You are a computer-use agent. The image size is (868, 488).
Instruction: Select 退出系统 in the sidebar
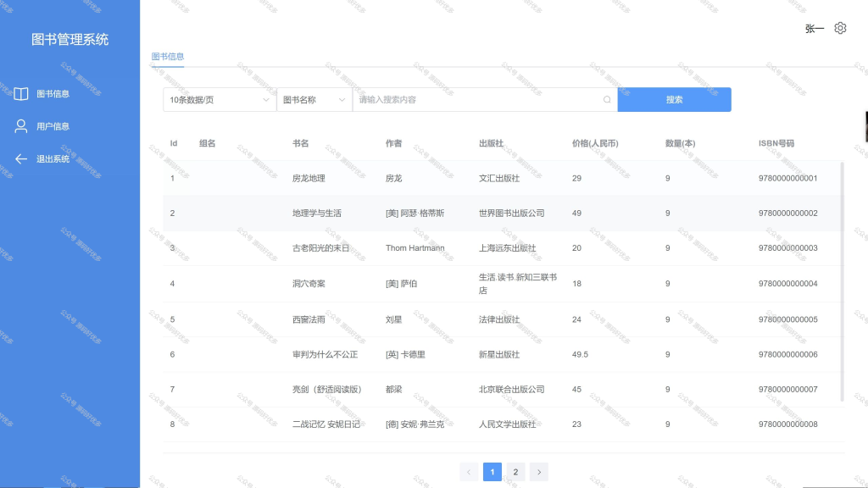click(70, 158)
